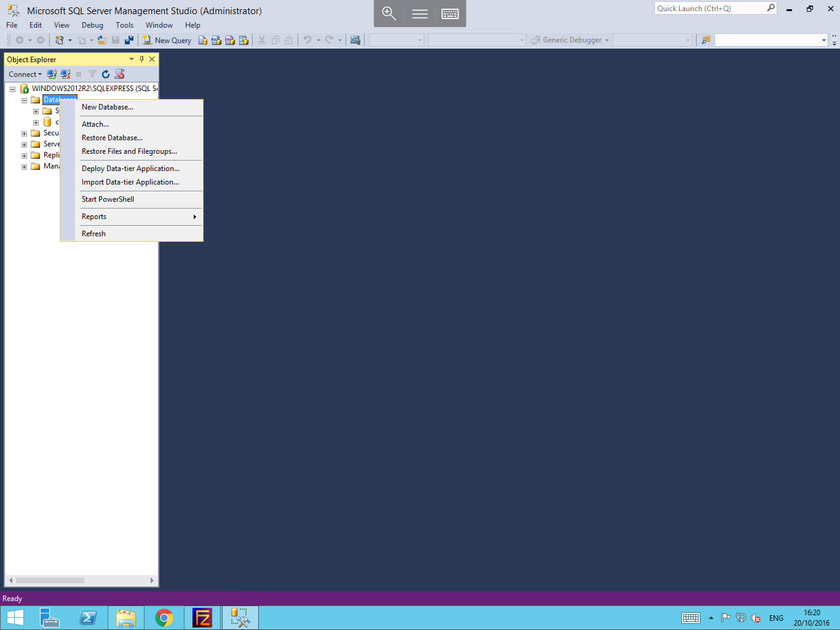Image resolution: width=840 pixels, height=630 pixels.
Task: Click the Open File folder icon
Action: click(102, 40)
